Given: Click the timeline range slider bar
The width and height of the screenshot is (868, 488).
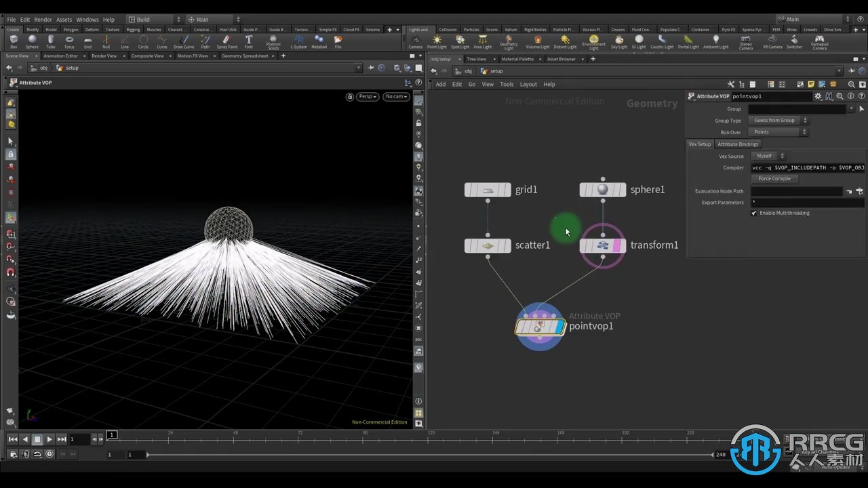Looking at the screenshot, I should coord(429,455).
